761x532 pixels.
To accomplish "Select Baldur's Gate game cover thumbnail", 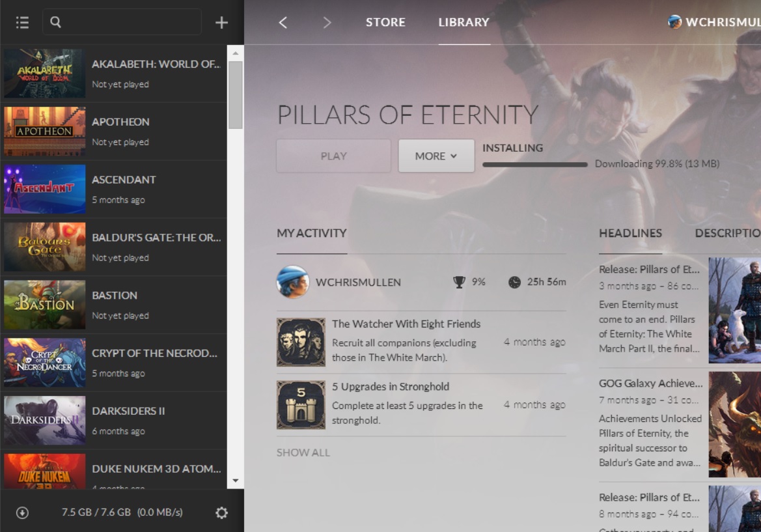I will [45, 247].
